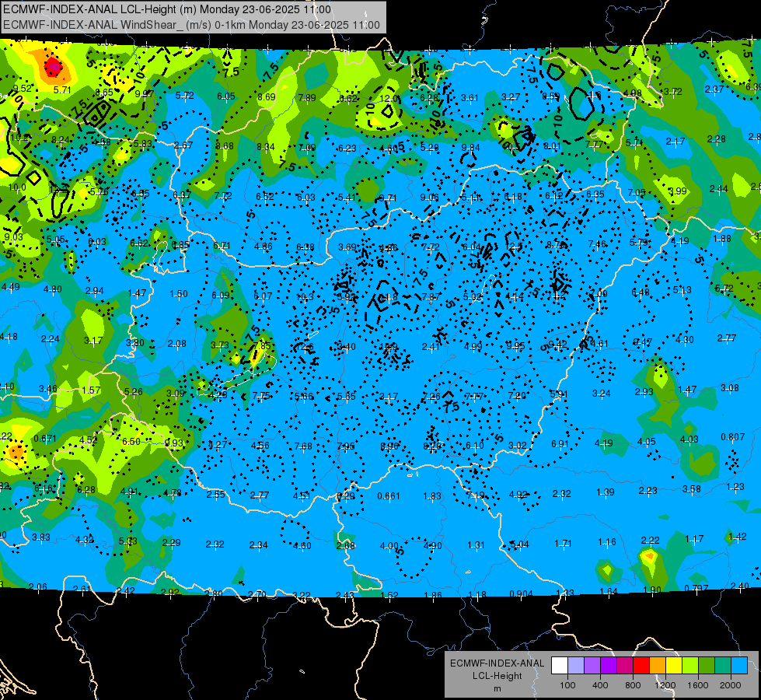The width and height of the screenshot is (761, 700).
Task: Click the grid value 9.42
Action: [557, 344]
